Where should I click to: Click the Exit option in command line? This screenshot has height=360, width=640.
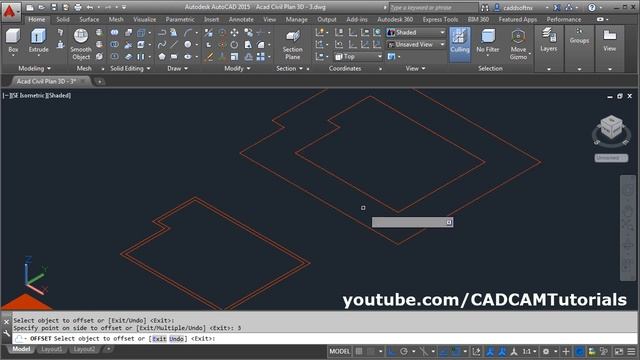[159, 339]
